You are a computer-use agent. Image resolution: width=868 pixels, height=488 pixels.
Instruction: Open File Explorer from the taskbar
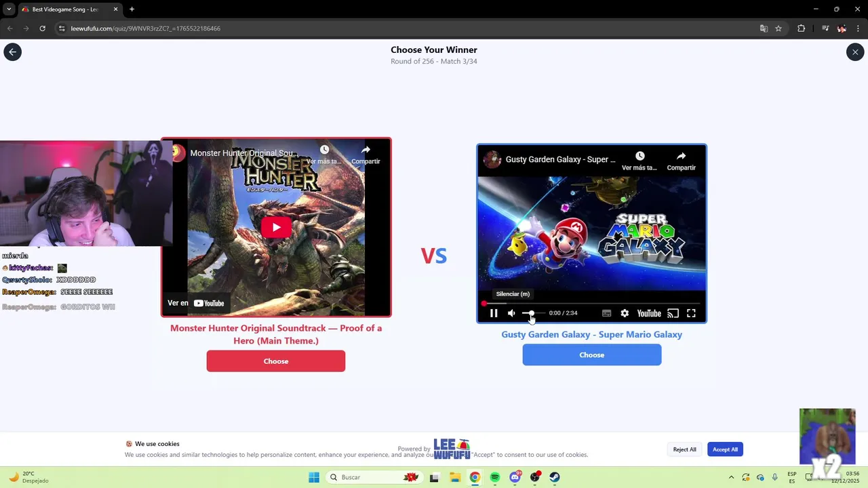tap(454, 477)
